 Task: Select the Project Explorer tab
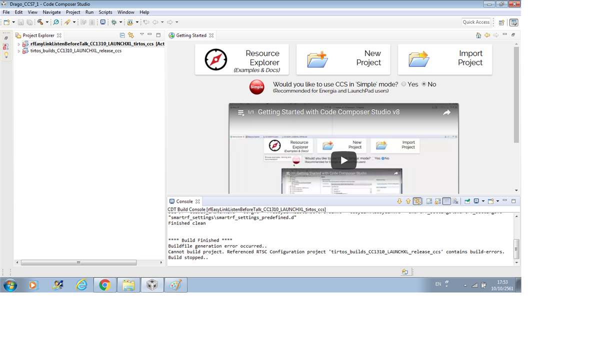point(38,35)
